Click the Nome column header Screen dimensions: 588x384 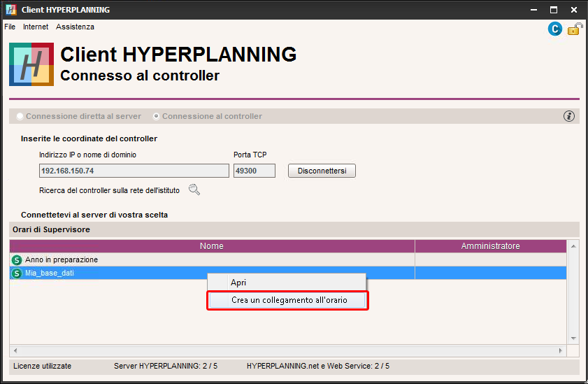212,246
